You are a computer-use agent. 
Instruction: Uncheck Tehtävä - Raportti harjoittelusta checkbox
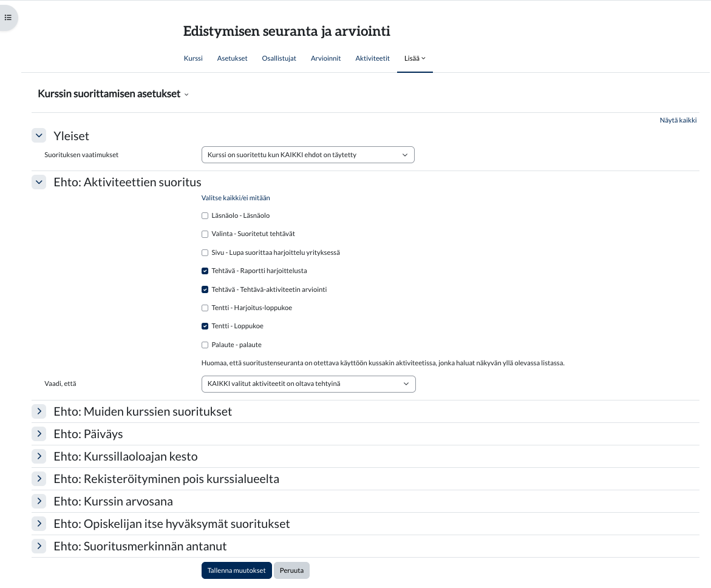click(x=205, y=271)
